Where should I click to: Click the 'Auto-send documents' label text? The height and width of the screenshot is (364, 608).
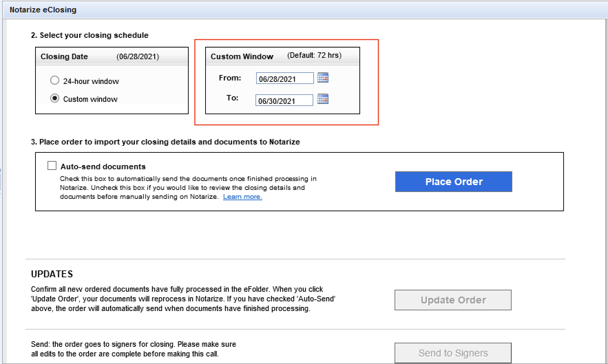[x=103, y=167]
